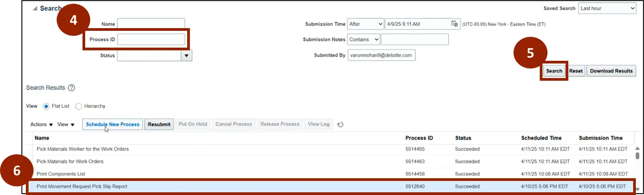Open the Submission Time After operator dropdown

tap(365, 24)
